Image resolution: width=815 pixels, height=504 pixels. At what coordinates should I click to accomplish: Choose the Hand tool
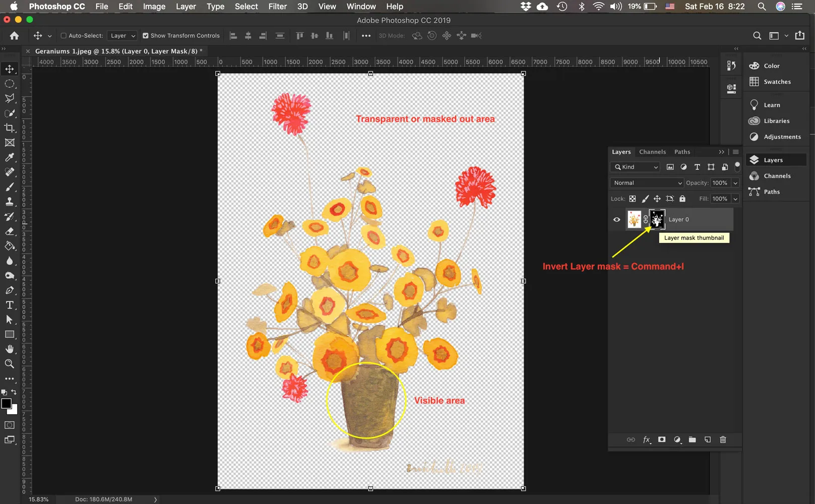(10, 349)
